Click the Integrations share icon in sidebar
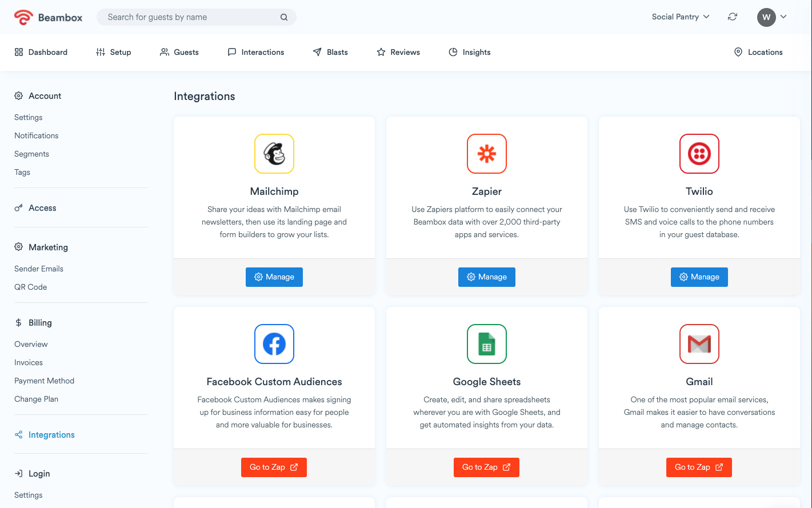Viewport: 812px width, 508px height. (19, 435)
